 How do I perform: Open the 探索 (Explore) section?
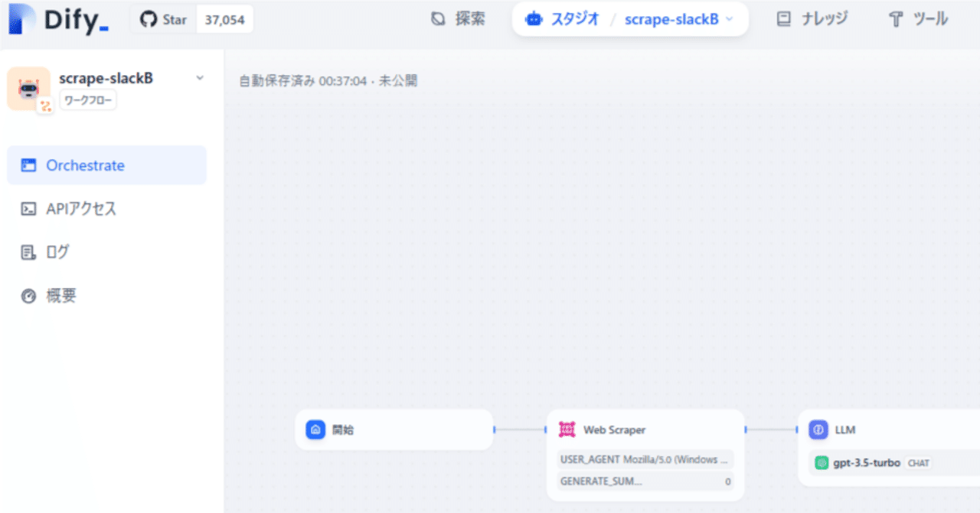pos(458,18)
